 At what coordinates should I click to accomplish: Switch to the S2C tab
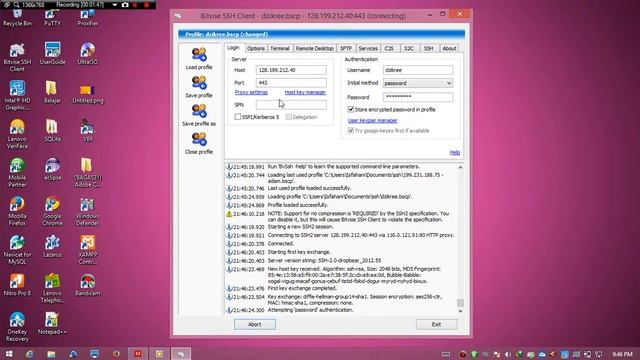(409, 48)
